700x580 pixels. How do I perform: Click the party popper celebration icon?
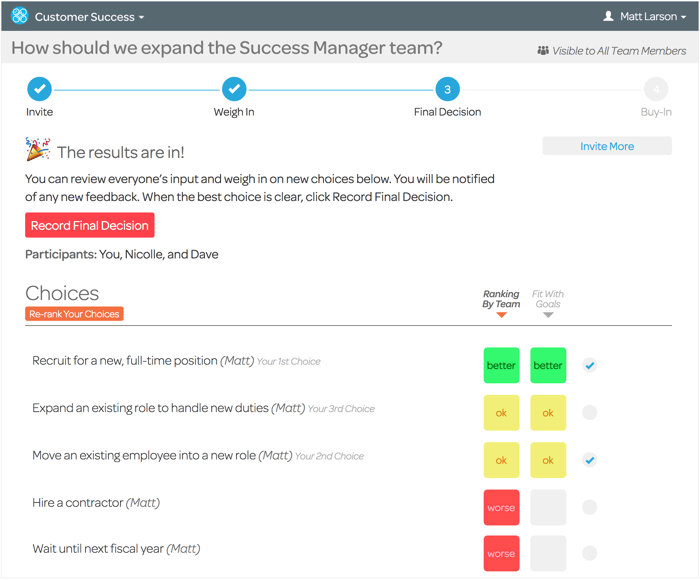coord(38,149)
